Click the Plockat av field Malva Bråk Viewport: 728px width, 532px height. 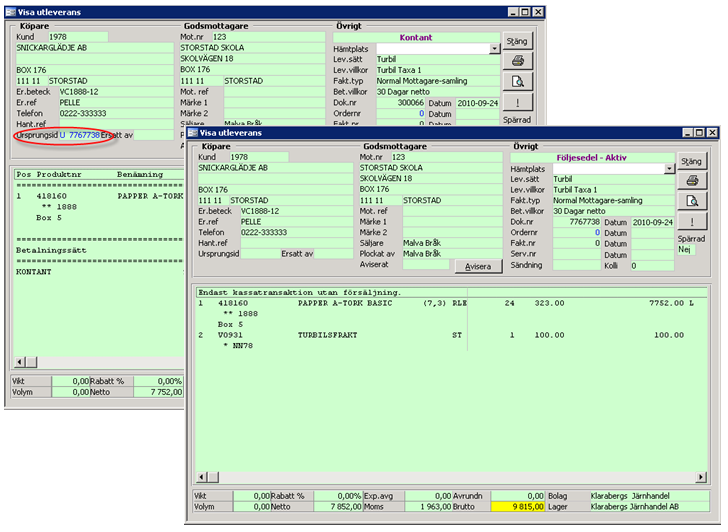click(453, 253)
